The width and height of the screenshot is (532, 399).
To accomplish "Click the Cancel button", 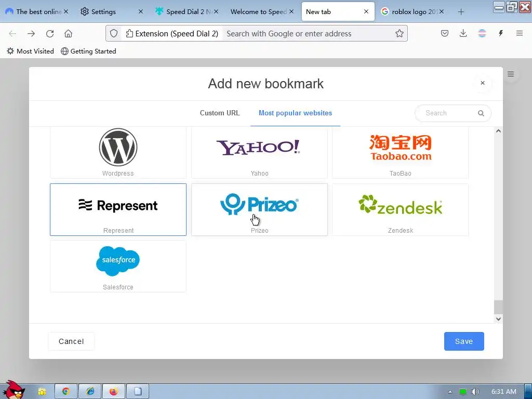I will coord(71,341).
